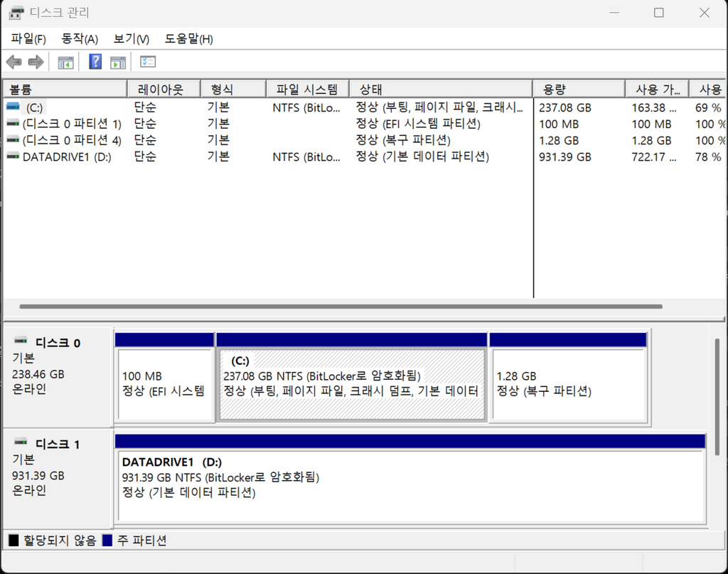Click the 78 % free percentage cell
The height and width of the screenshot is (574, 728).
(x=708, y=157)
